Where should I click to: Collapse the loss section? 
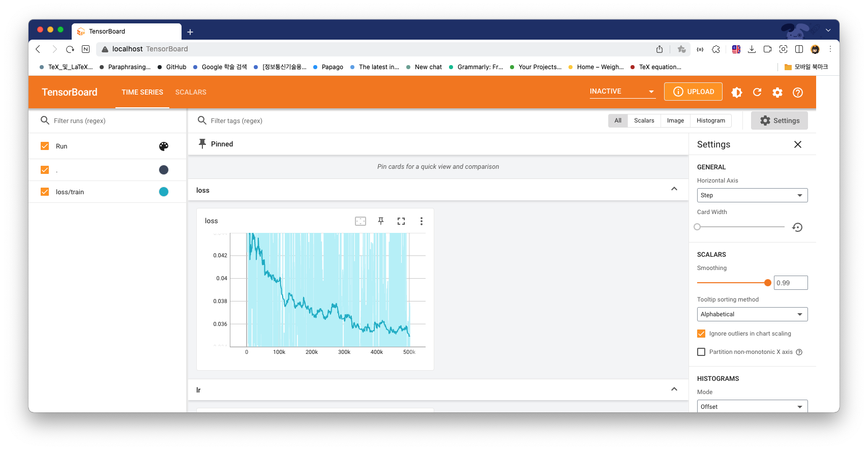[674, 189]
